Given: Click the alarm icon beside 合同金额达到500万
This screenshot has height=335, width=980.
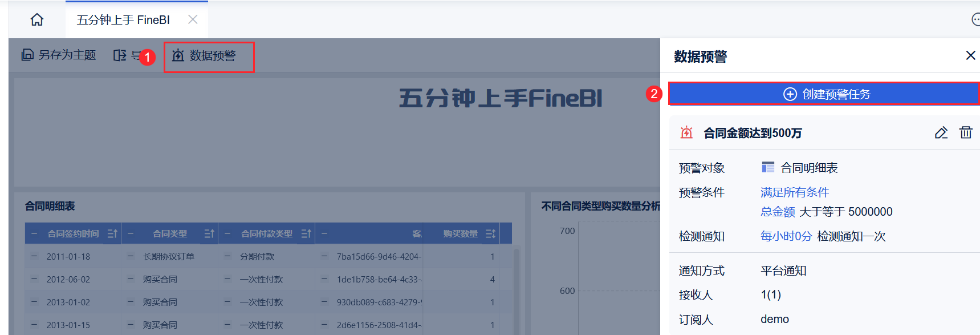Looking at the screenshot, I should tap(686, 133).
